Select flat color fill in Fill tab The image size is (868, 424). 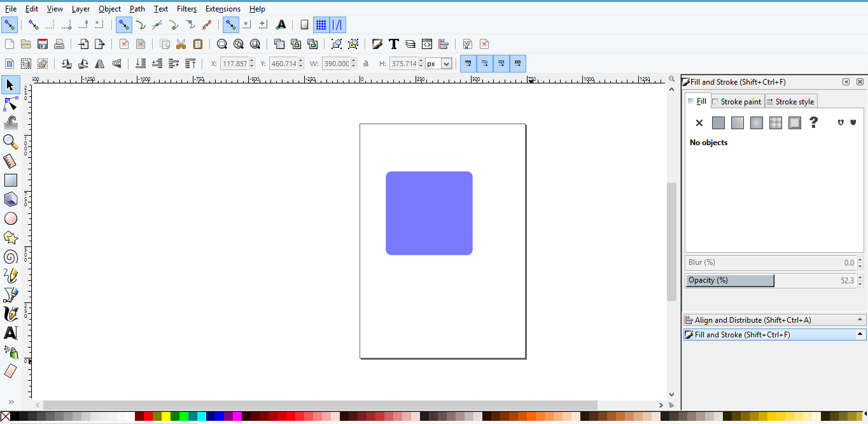tap(718, 122)
